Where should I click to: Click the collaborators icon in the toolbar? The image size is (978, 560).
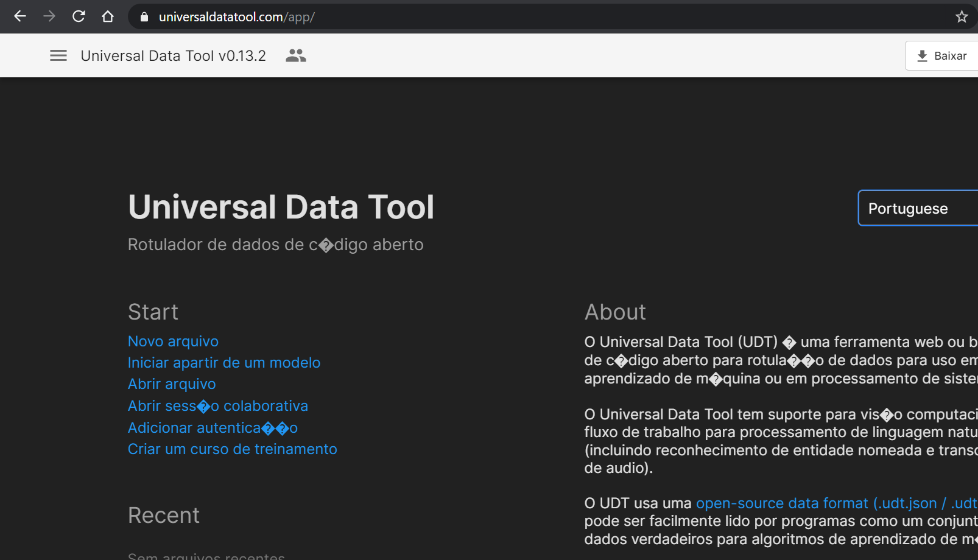click(295, 55)
